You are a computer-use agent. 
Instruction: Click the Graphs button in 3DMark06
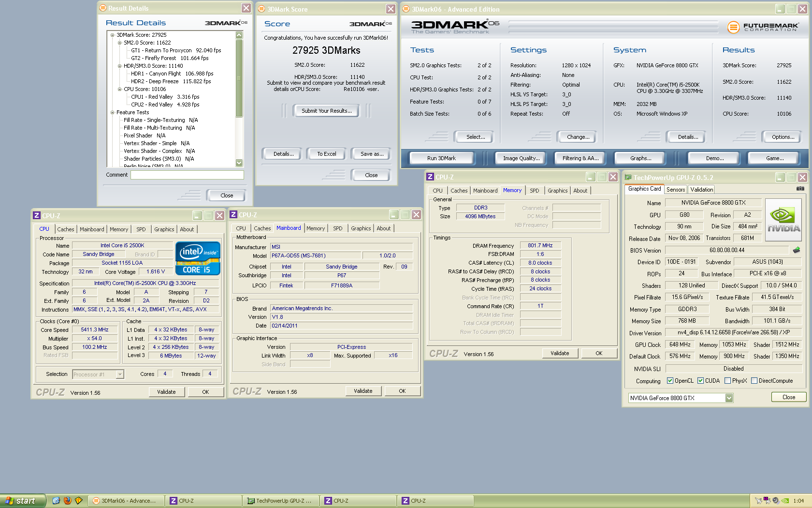coord(640,158)
